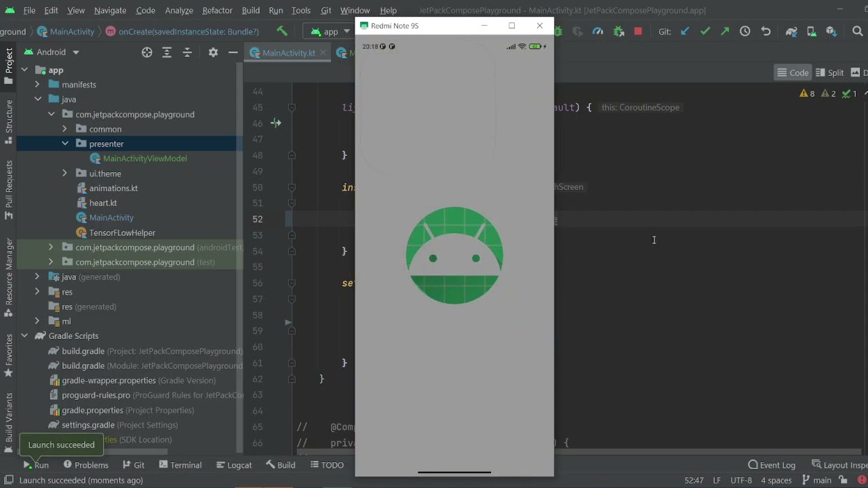The height and width of the screenshot is (488, 868).
Task: Switch editor to Code view mode
Action: coord(793,73)
